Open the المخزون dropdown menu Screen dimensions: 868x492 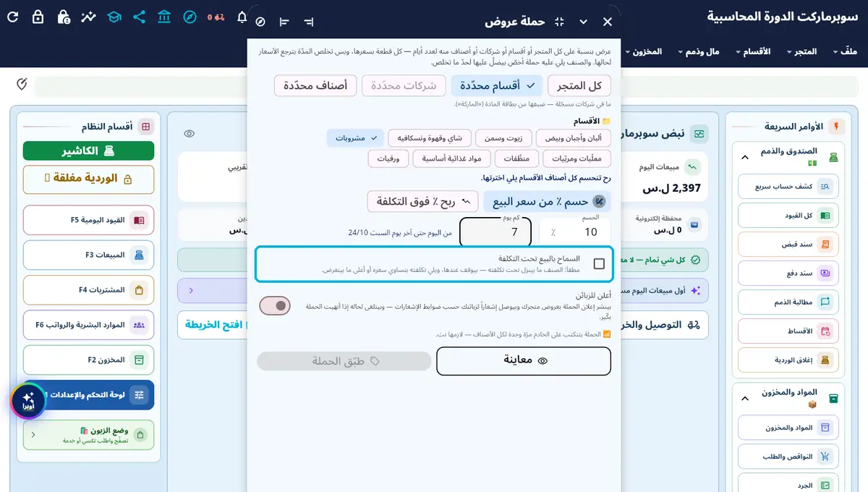coord(643,51)
